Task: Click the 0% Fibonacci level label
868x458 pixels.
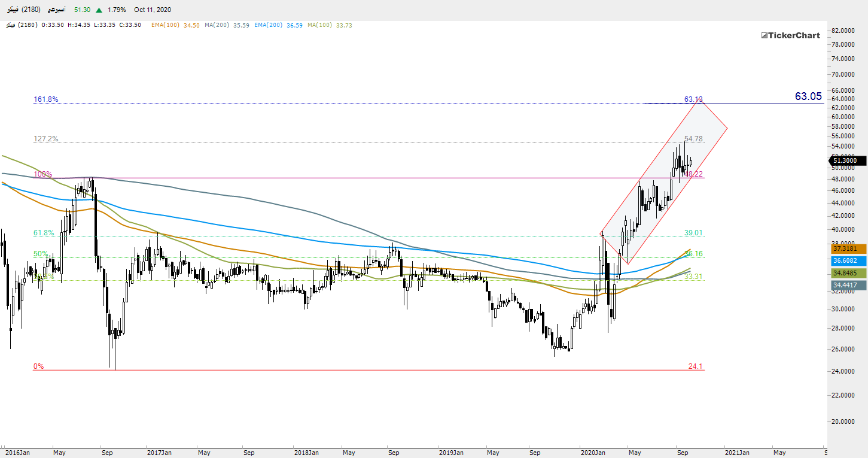Action: coord(38,366)
